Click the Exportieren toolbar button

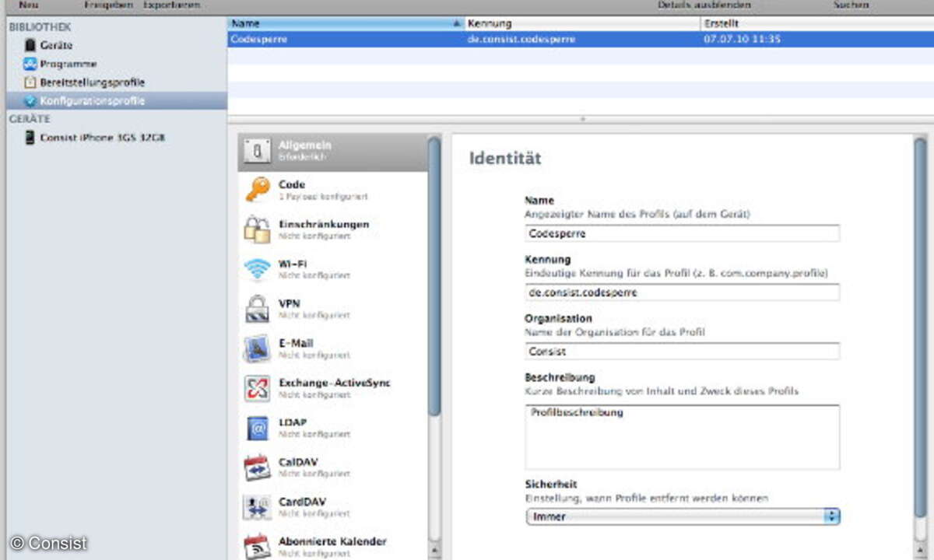(171, 5)
